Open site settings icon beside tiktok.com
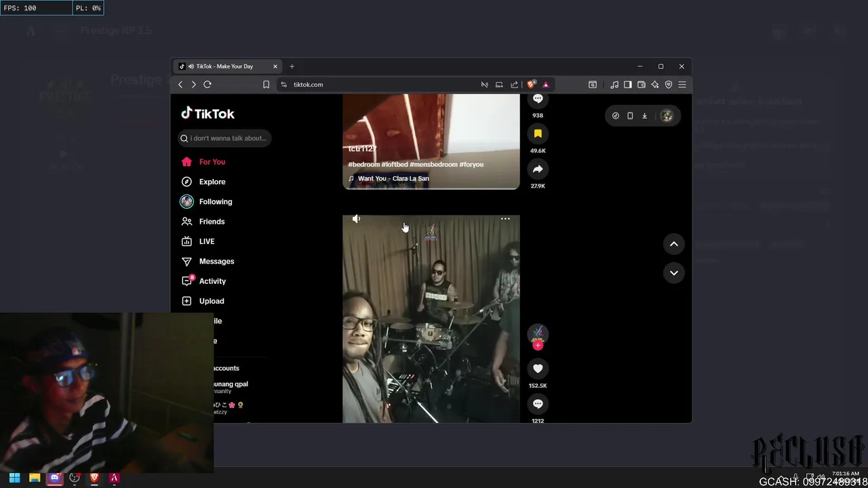This screenshot has width=868, height=488. (283, 85)
